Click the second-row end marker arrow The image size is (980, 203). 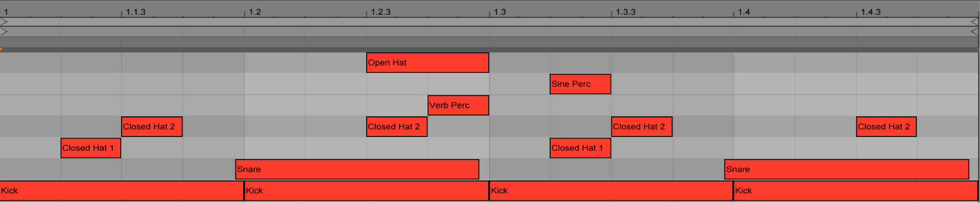pyautogui.click(x=975, y=32)
